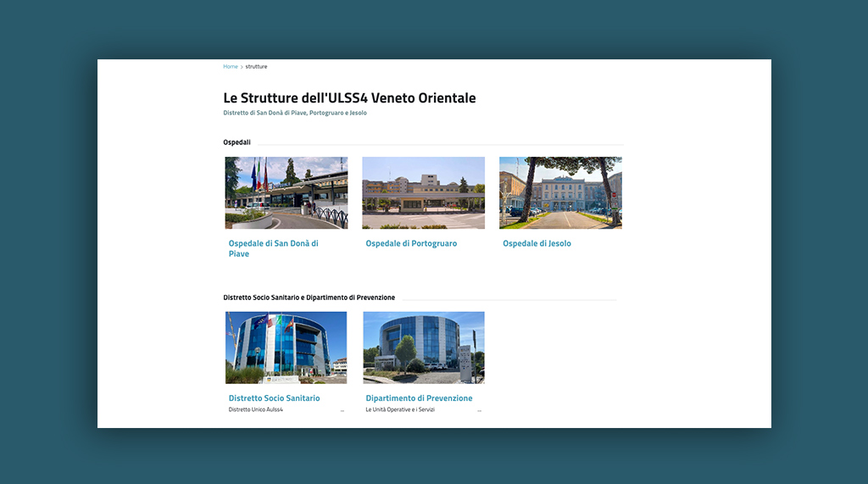Click Le Unità Operative e i Servizi caption
The width and height of the screenshot is (868, 484).
pos(400,409)
